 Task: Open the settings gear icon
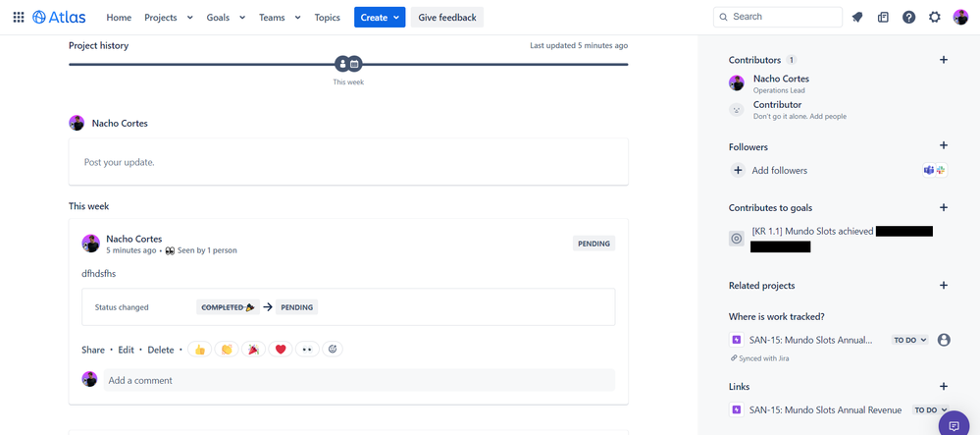[x=934, y=18]
